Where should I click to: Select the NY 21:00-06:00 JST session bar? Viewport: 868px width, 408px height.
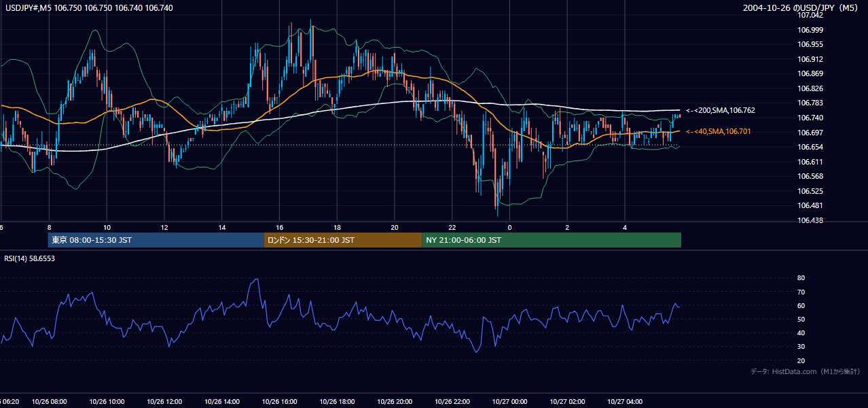(x=551, y=240)
